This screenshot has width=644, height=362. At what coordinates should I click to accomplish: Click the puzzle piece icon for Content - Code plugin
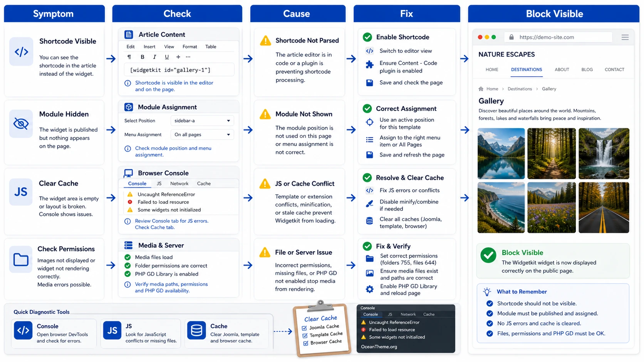click(369, 65)
